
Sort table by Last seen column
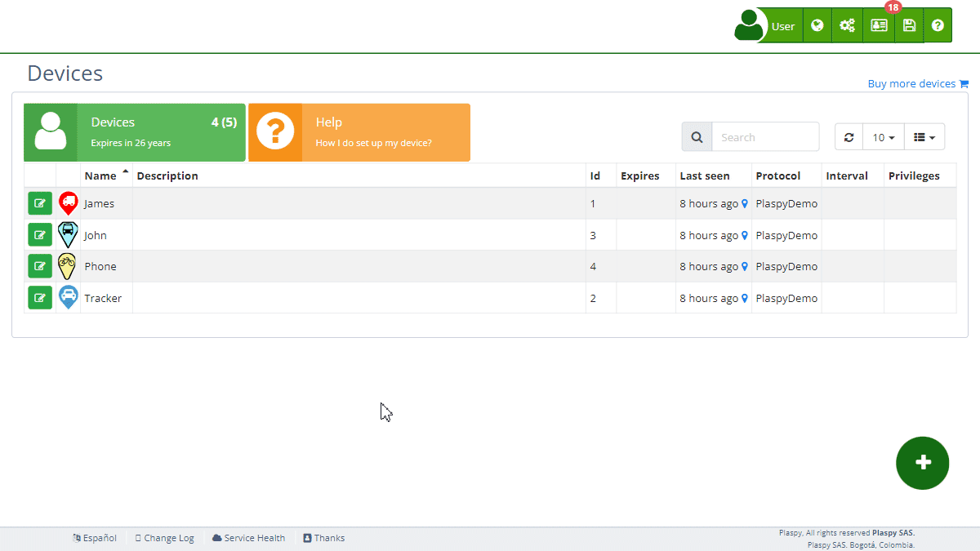(704, 176)
